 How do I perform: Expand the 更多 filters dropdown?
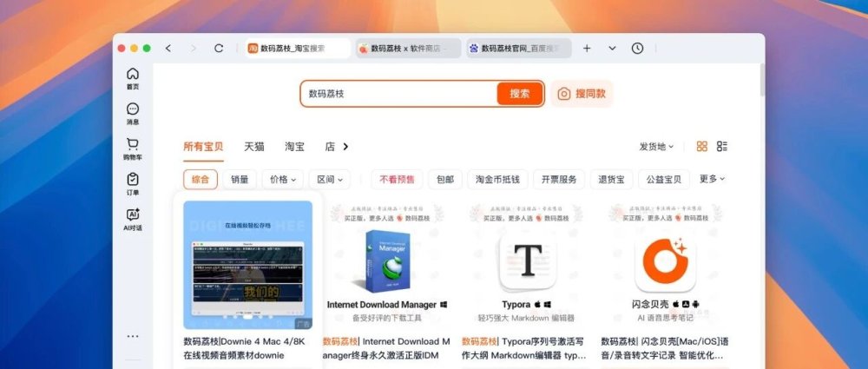(712, 179)
